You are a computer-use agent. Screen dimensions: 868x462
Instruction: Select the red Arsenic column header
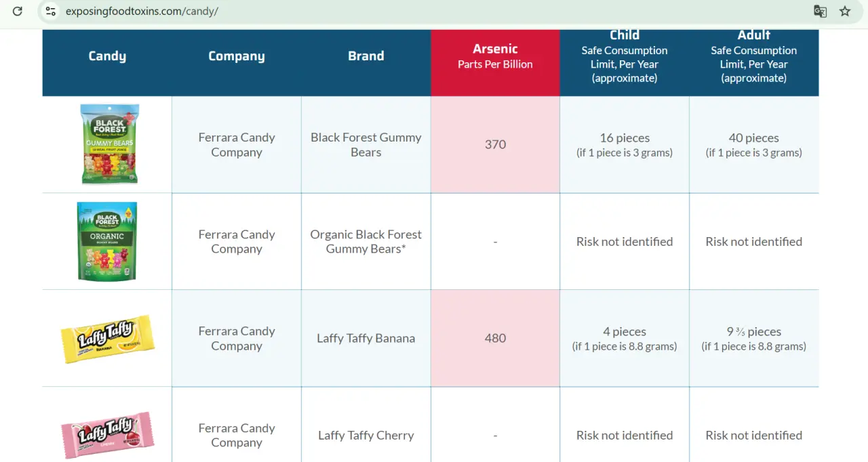[x=495, y=56]
